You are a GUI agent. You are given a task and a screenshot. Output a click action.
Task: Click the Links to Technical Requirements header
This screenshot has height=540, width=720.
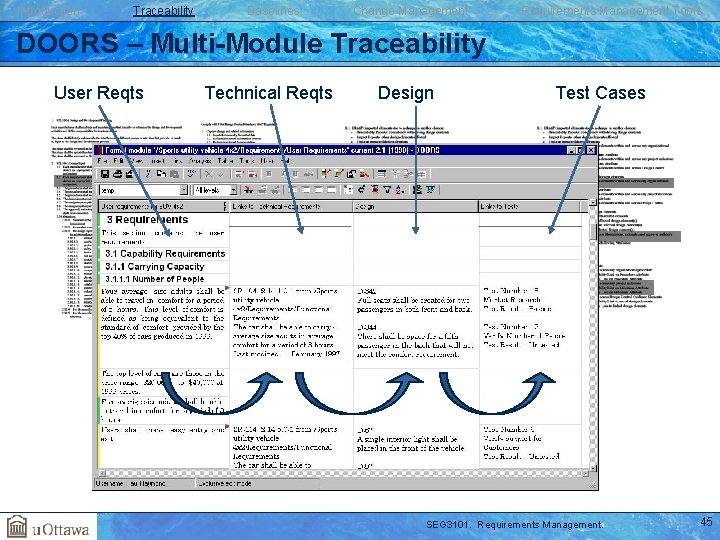[x=291, y=206]
